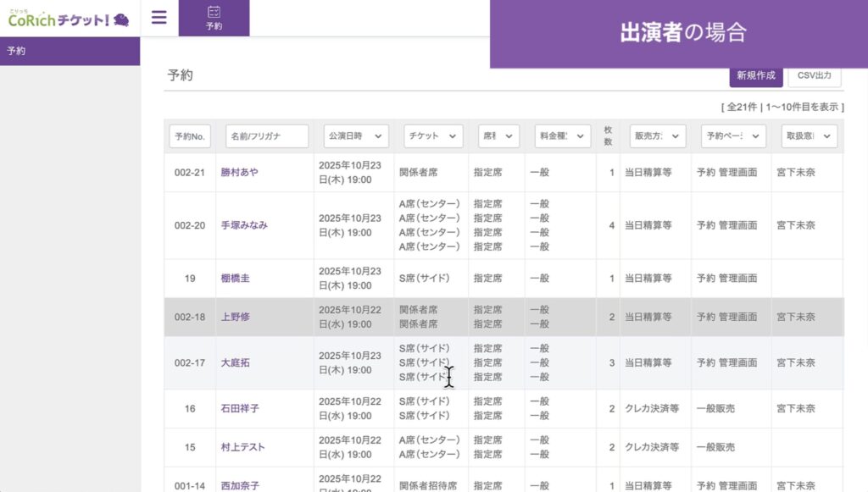Screen dimensions: 868x492
Task: Open reservation for 石田祥子
Action: tap(240, 409)
